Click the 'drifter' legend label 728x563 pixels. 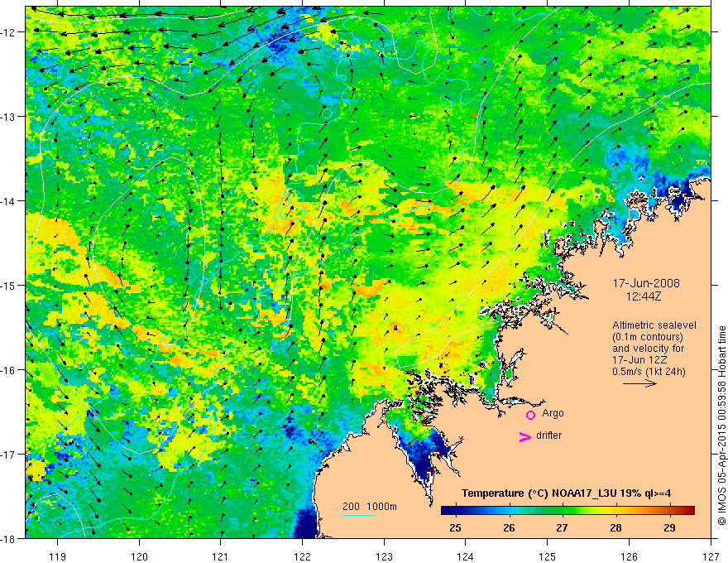548,435
